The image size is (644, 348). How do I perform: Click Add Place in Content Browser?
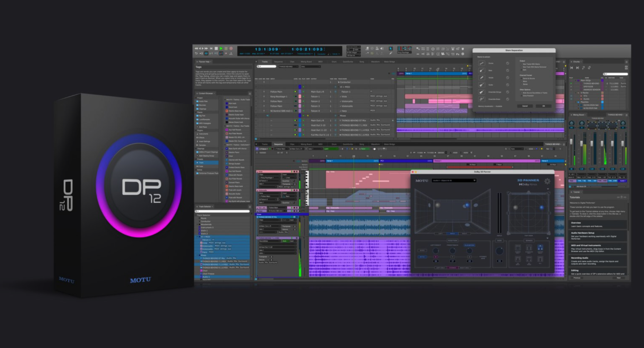tap(203, 127)
